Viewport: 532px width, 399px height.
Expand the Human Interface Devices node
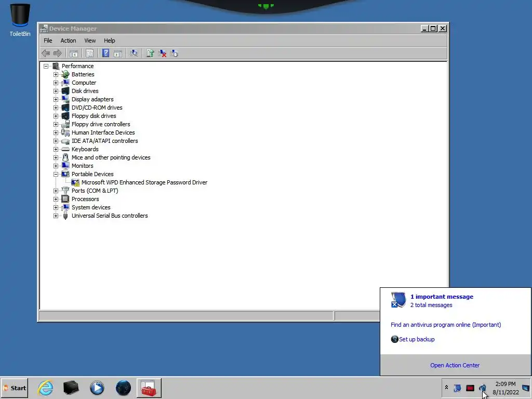(56, 132)
